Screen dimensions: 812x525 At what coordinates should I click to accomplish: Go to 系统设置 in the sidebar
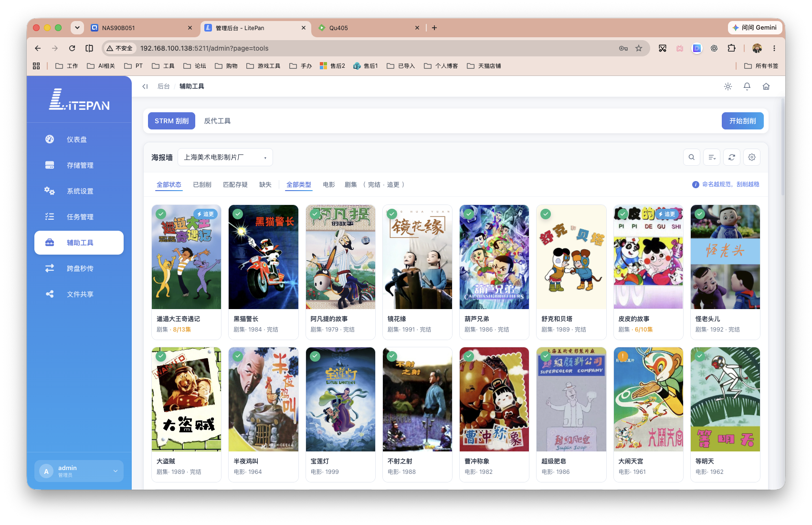79,191
